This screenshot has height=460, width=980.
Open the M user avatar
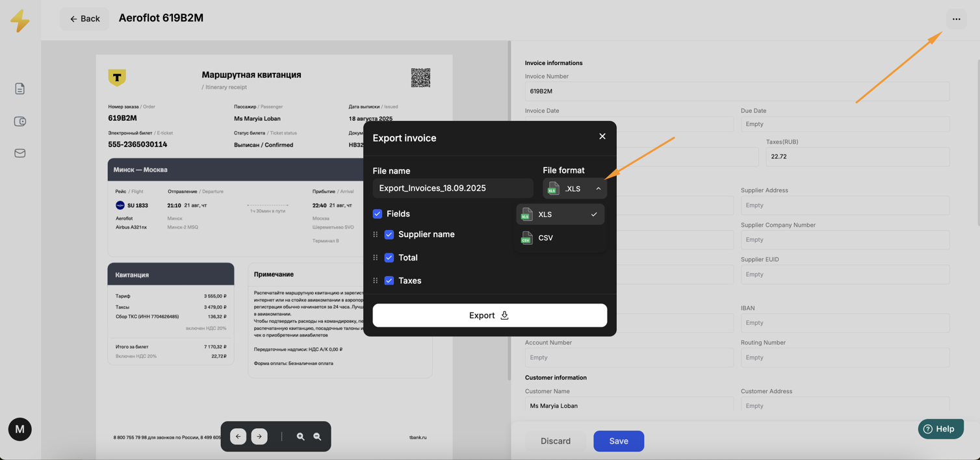coord(20,429)
